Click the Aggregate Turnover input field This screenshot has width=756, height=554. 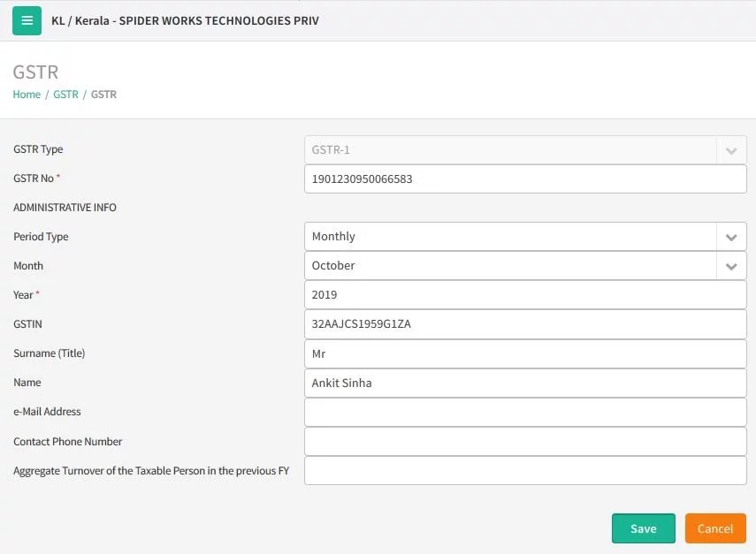point(525,470)
